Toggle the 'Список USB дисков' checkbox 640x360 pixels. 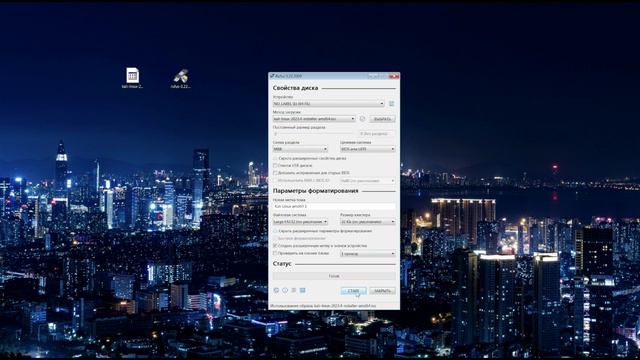pos(275,165)
